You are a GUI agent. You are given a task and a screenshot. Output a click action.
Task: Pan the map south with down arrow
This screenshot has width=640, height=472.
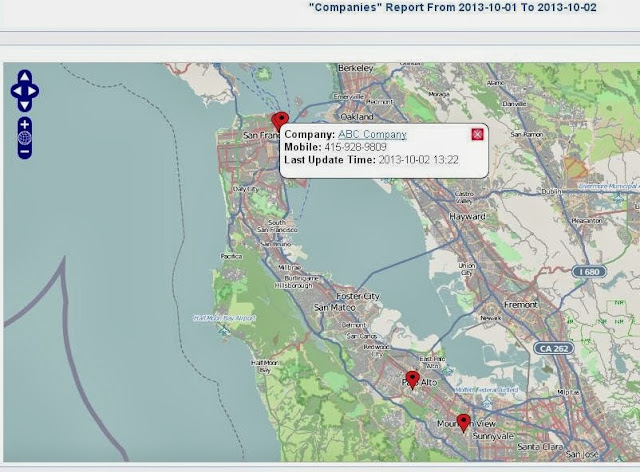(x=24, y=105)
